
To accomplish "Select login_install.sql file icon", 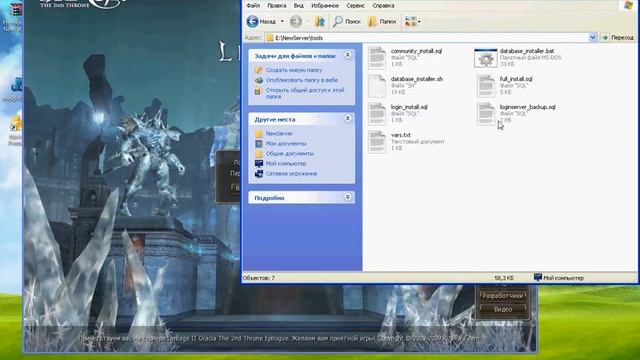I will coord(377,114).
